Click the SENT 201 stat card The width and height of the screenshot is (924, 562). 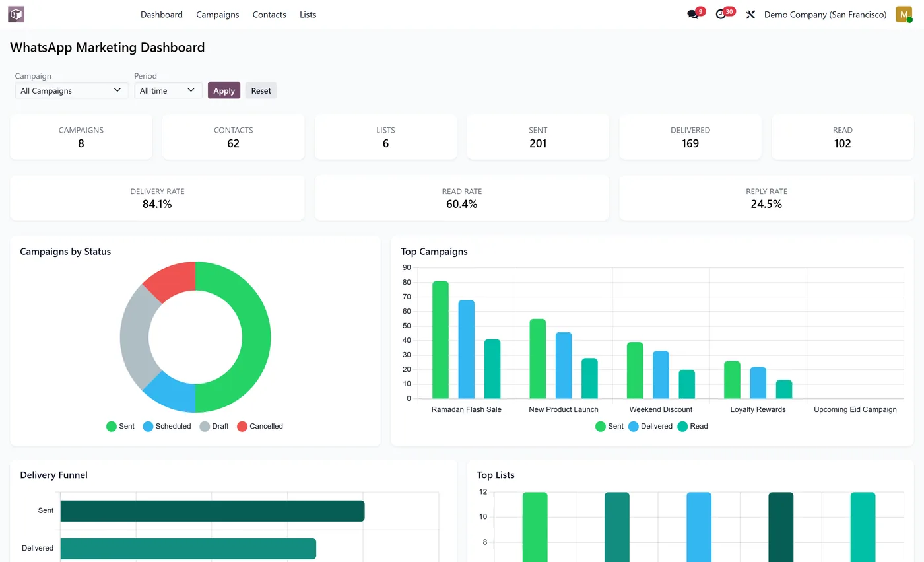[538, 137]
